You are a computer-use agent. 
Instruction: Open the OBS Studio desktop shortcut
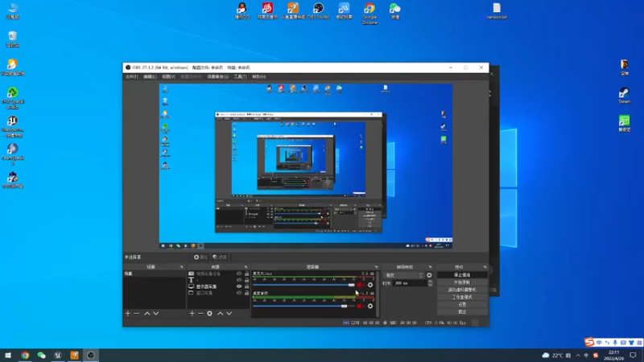318,11
